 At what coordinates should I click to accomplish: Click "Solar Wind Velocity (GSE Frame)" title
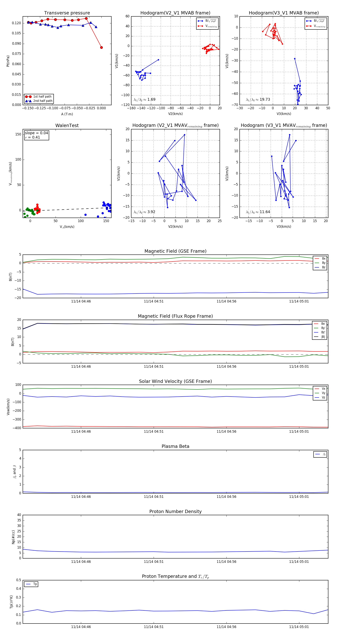[175, 382]
